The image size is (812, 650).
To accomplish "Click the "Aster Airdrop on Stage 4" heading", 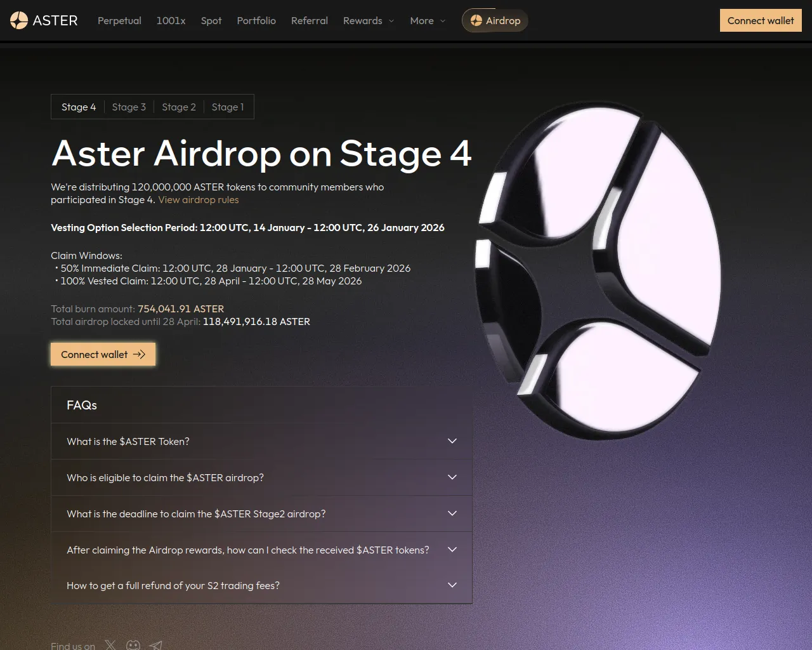I will pos(261,153).
